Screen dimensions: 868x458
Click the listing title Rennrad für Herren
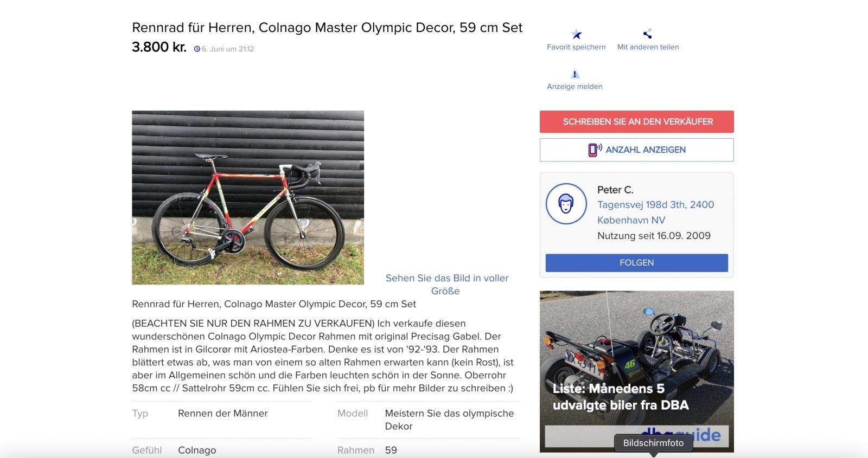[327, 28]
